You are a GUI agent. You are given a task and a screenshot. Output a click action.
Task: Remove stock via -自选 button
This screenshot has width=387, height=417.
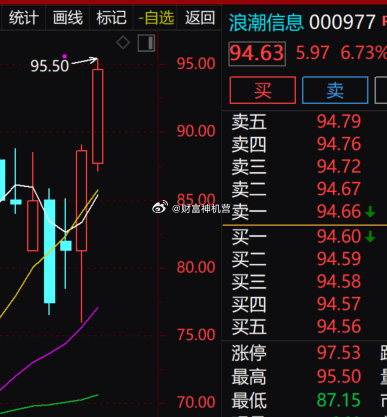pyautogui.click(x=156, y=18)
